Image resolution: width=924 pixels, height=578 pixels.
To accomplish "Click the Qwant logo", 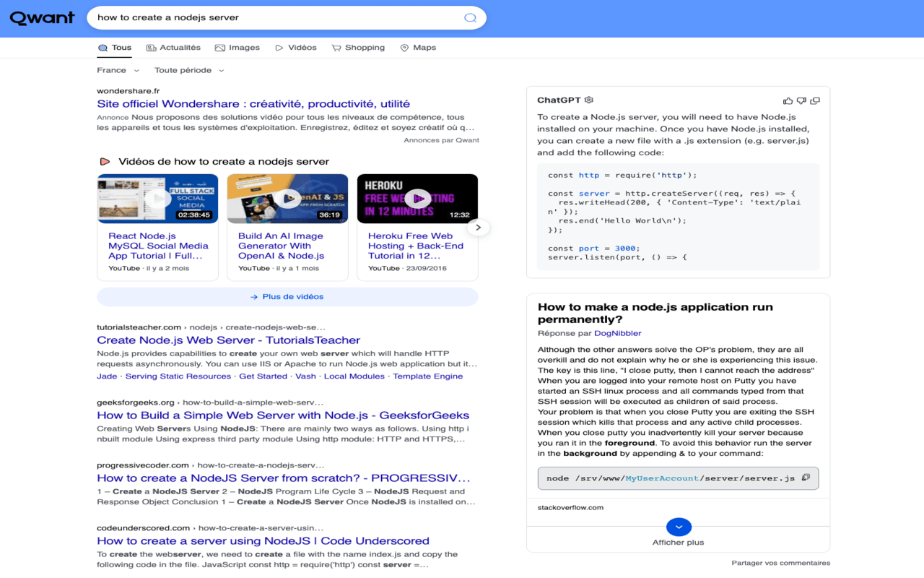I will tap(42, 18).
